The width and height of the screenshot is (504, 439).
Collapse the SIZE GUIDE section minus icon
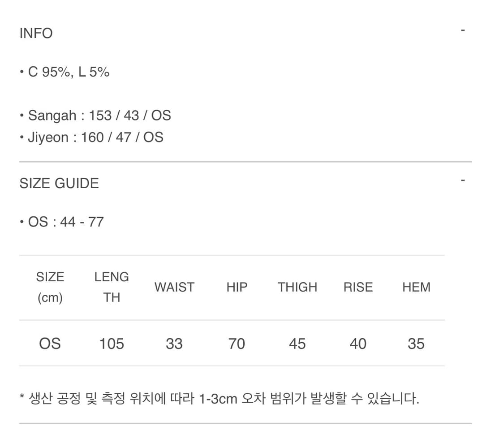pos(462,180)
